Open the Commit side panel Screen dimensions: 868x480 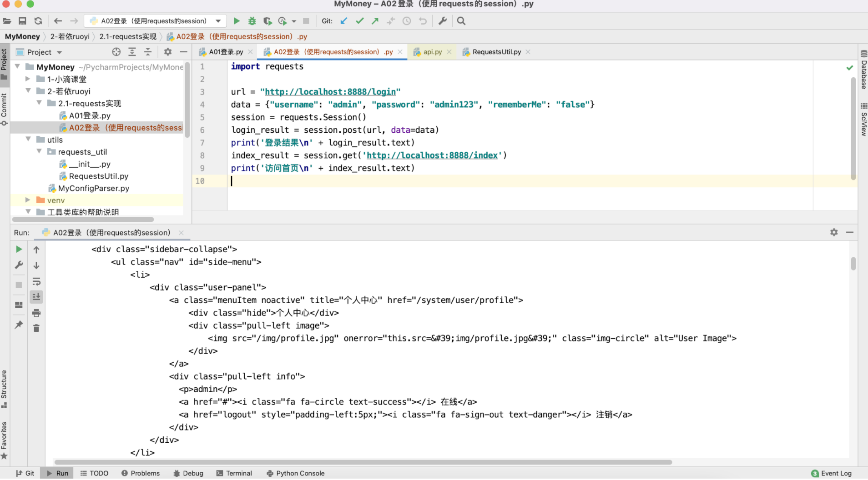(x=4, y=109)
